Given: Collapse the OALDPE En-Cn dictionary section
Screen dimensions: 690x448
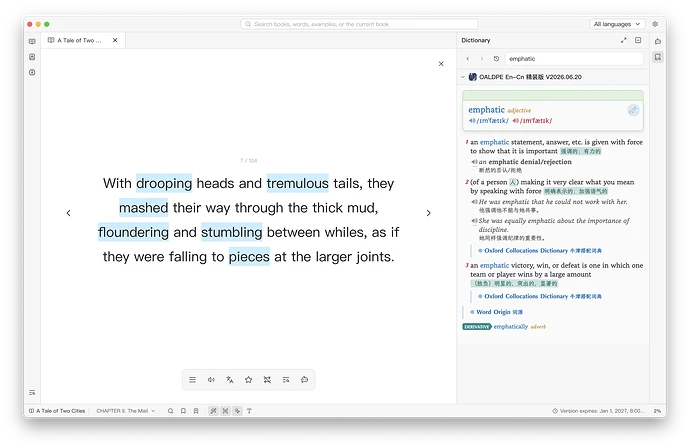Looking at the screenshot, I should pos(463,77).
